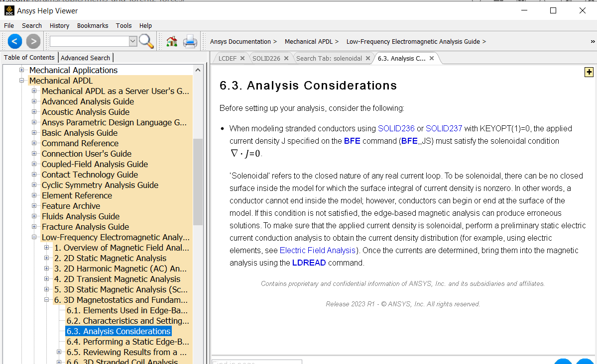597x364 pixels.
Task: Follow the SOLID237 link
Action: point(444,129)
